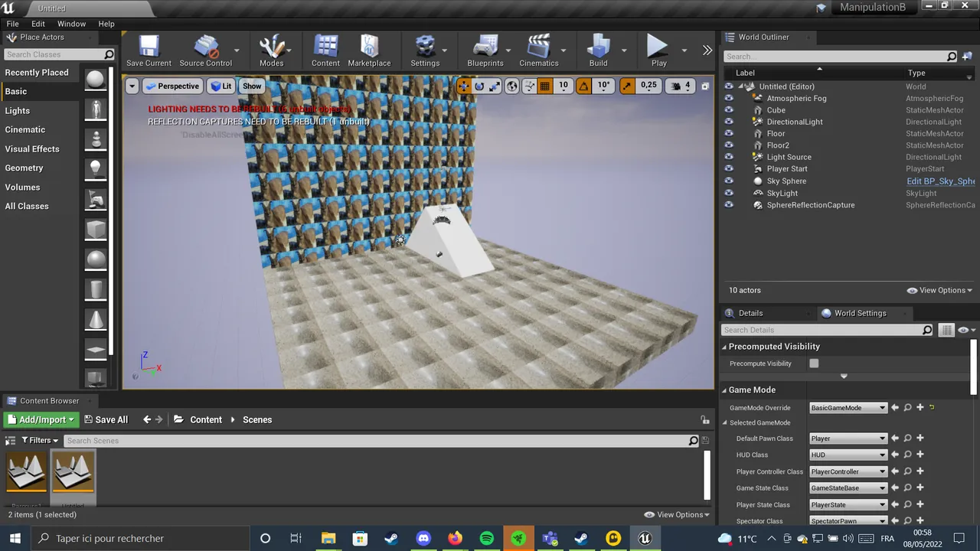This screenshot has height=551, width=980.
Task: Click the Build toolbar icon
Action: [598, 51]
